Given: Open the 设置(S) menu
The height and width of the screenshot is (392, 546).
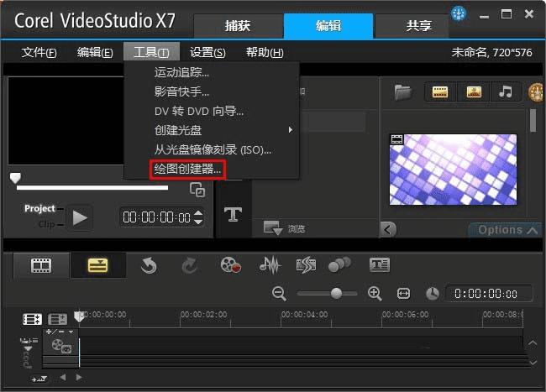Looking at the screenshot, I should [x=207, y=52].
